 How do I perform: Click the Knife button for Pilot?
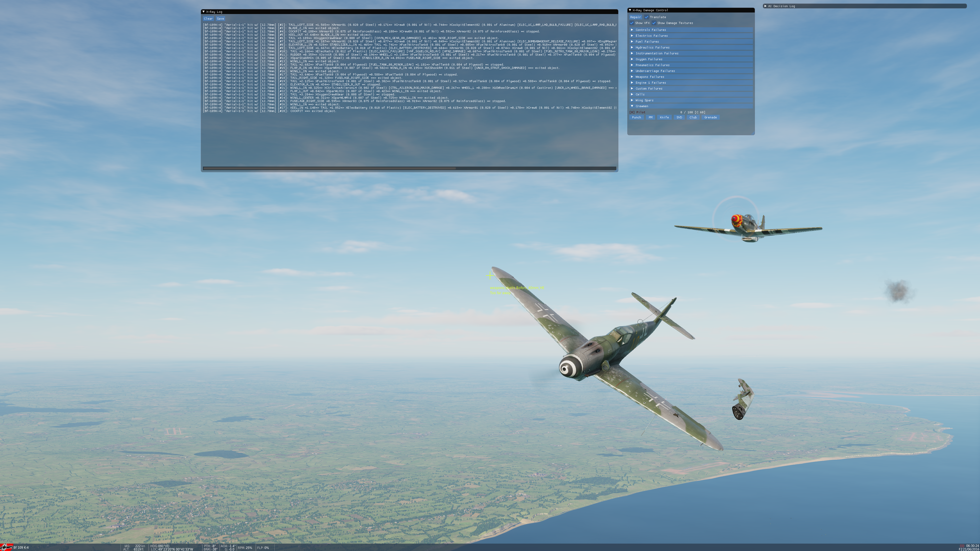664,118
